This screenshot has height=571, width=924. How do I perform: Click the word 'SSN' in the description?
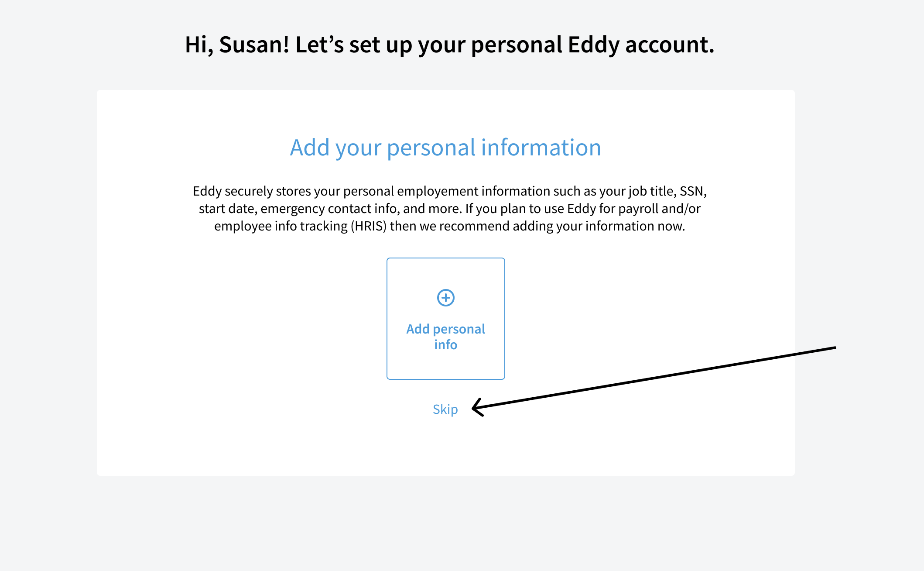click(x=692, y=191)
